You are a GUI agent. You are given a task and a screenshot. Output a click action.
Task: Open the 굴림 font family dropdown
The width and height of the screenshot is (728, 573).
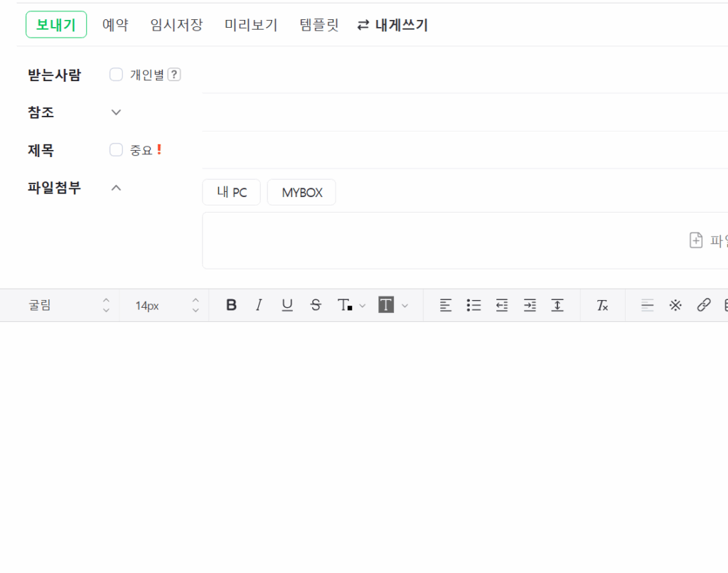[68, 305]
